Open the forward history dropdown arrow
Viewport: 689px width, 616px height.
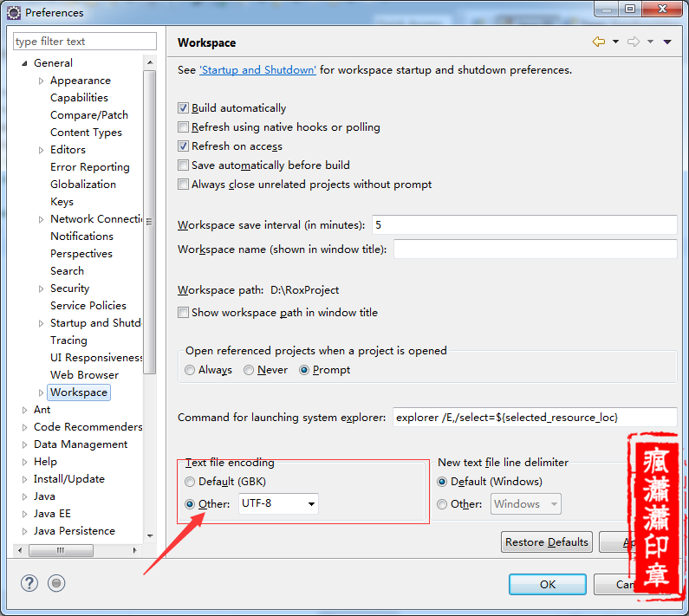(650, 42)
